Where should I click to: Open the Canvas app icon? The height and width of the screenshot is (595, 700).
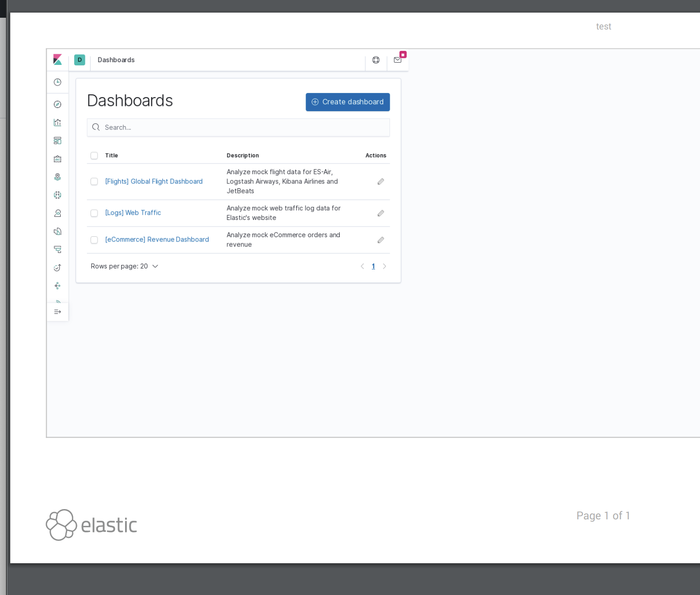tap(57, 159)
